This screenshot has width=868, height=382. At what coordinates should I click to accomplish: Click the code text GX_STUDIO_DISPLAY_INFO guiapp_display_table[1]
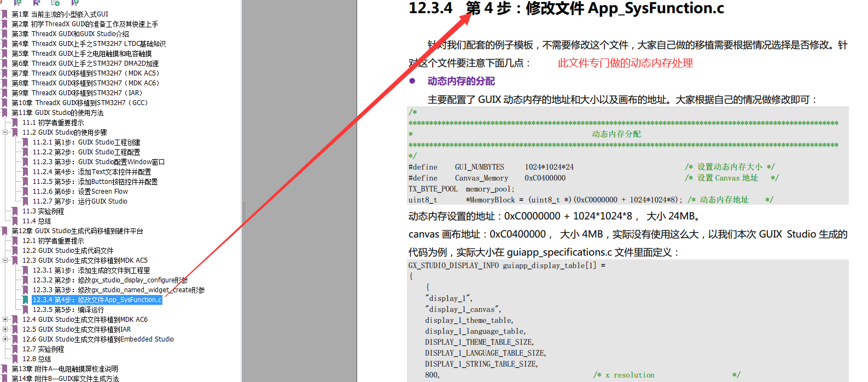coord(507,265)
